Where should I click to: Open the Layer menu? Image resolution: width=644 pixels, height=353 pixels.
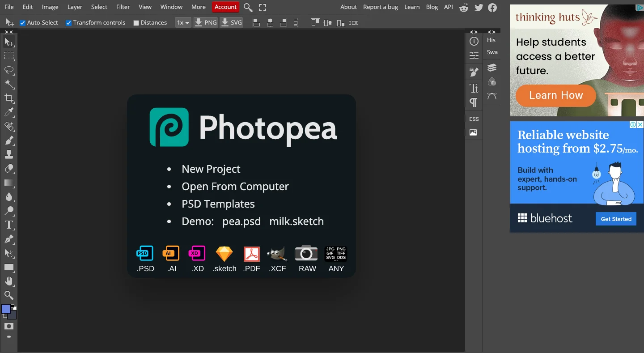click(75, 7)
